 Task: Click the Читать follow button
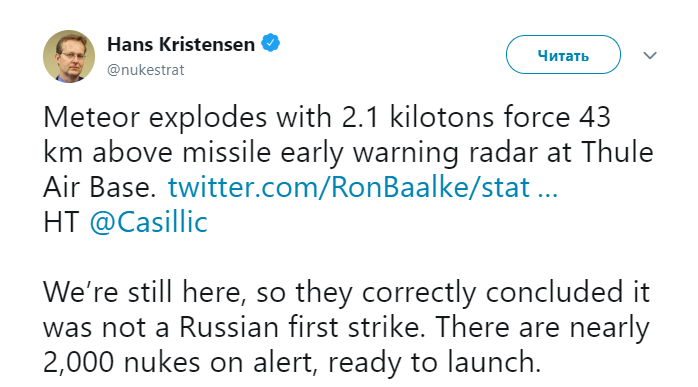(x=563, y=55)
